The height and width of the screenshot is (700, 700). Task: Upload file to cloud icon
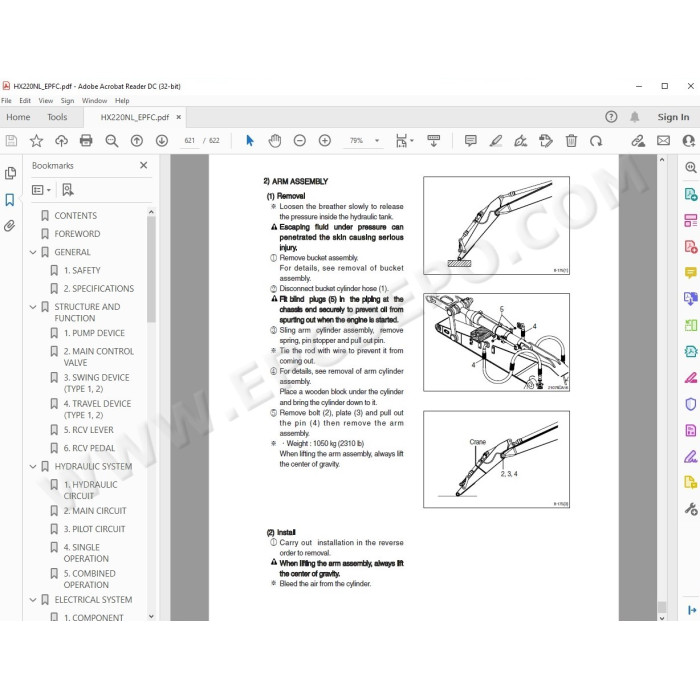click(61, 141)
